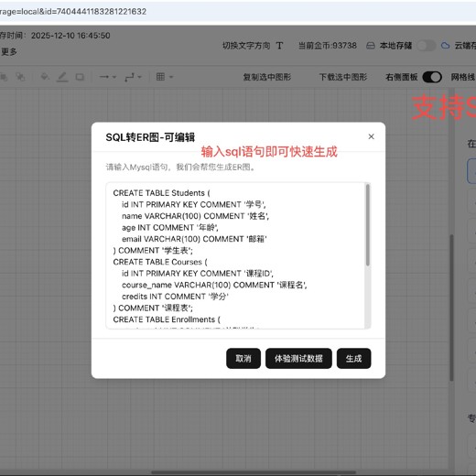Viewport: 476px width, 476px height.
Task: Click 切换文字方向 T icon
Action: click(279, 46)
